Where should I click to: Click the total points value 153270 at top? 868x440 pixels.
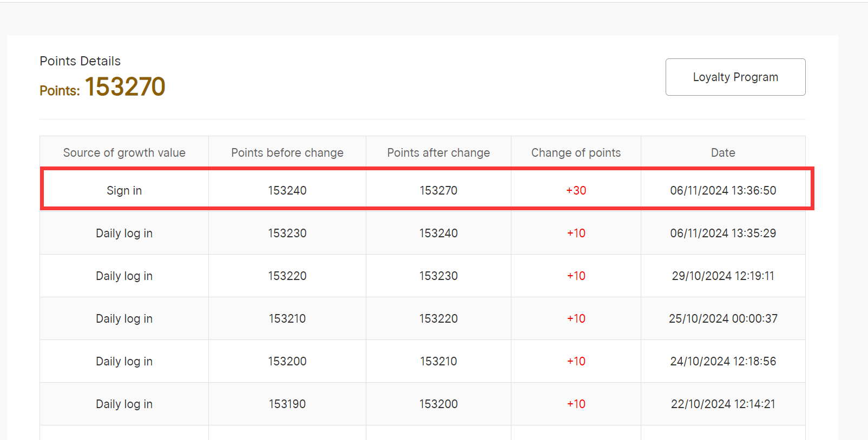[x=125, y=87]
